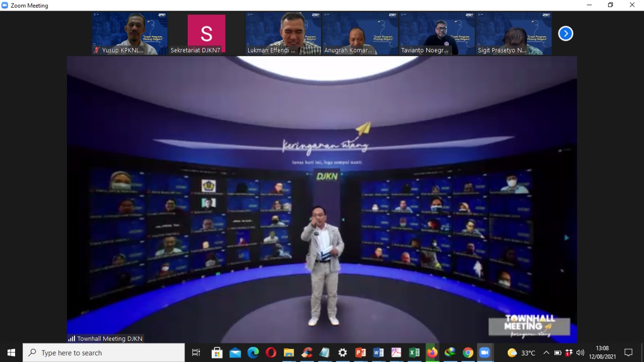Show next participants with the blue arrow
644x362 pixels.
[566, 34]
